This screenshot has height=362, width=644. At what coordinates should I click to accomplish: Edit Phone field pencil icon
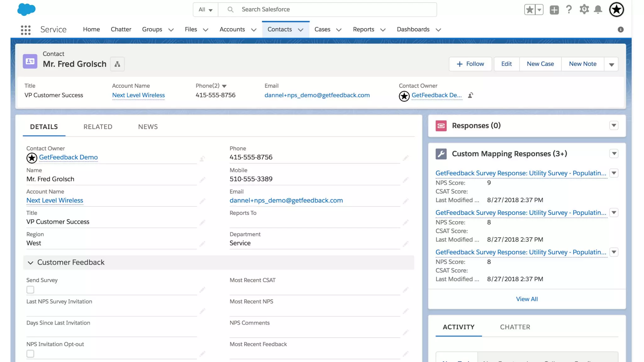pos(406,157)
